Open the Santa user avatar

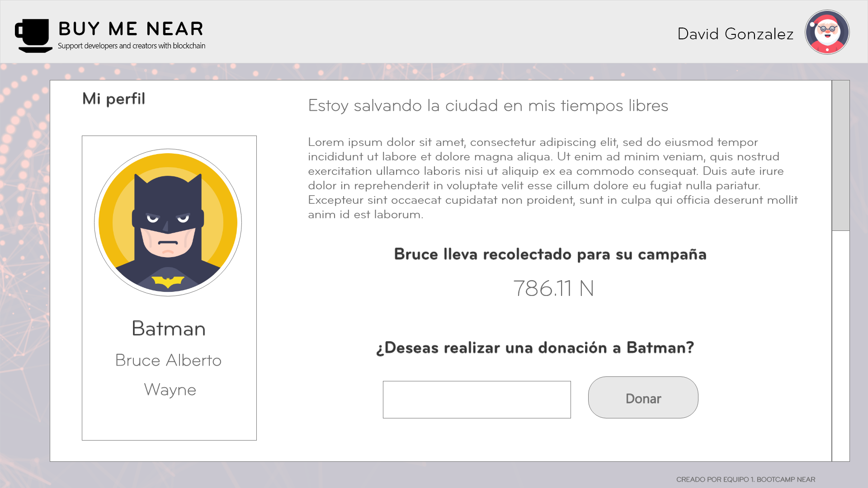(x=827, y=32)
